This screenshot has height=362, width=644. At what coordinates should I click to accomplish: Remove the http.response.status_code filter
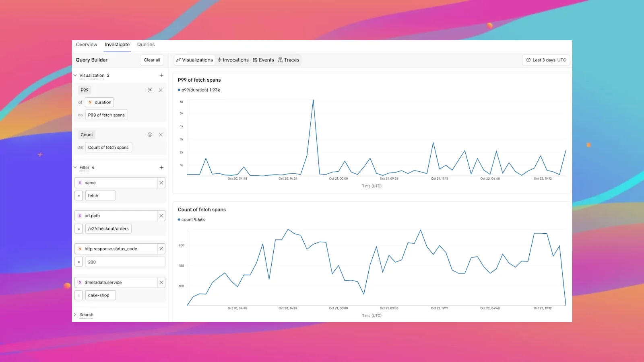click(161, 249)
